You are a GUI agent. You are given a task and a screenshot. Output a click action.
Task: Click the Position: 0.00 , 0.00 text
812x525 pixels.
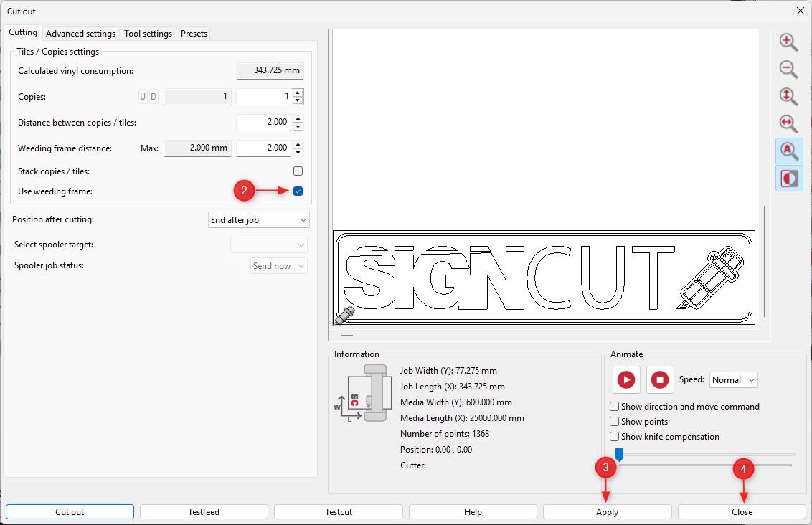[436, 450]
